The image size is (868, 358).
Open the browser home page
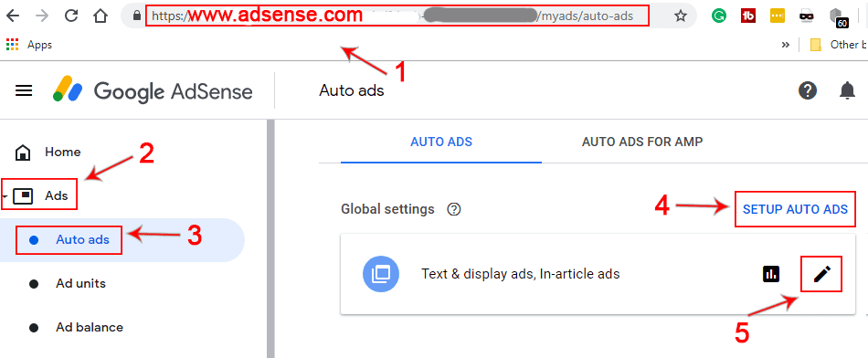click(x=101, y=16)
